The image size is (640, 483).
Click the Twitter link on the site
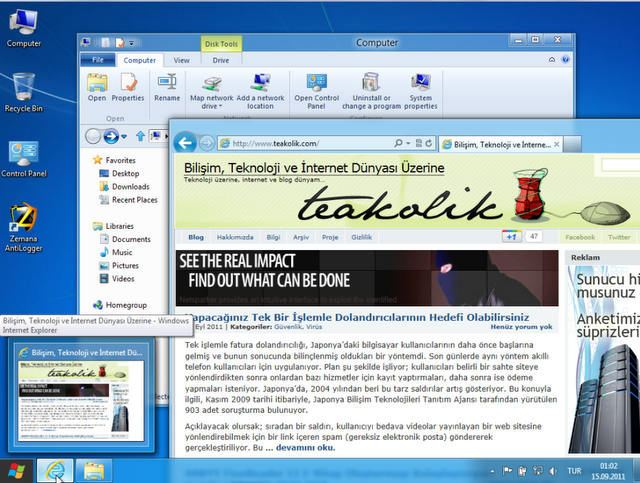pos(619,237)
